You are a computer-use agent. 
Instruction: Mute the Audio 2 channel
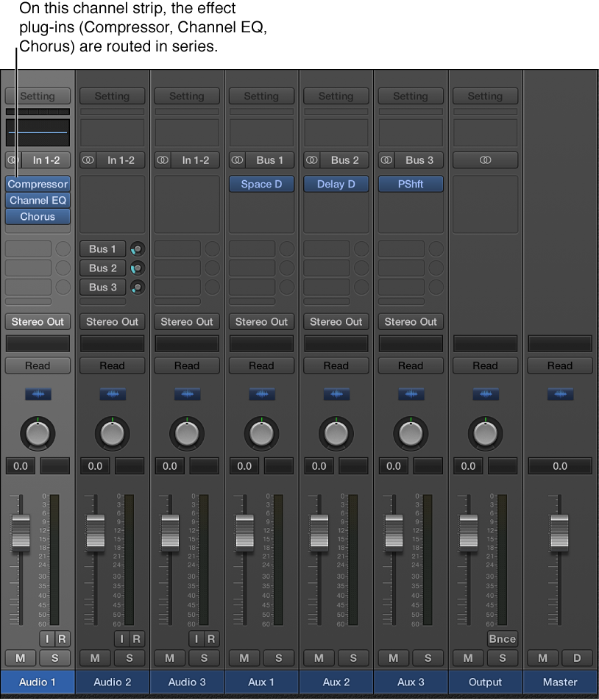pos(95,658)
